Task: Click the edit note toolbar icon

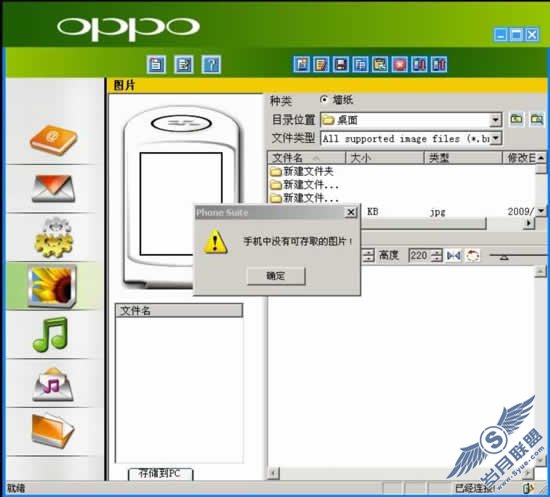Action: pyautogui.click(x=321, y=64)
